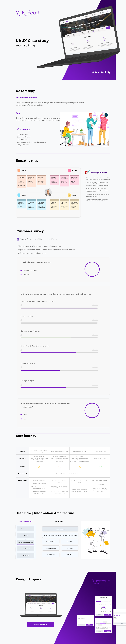Check the Indoor Team Building option

(78, 620)
